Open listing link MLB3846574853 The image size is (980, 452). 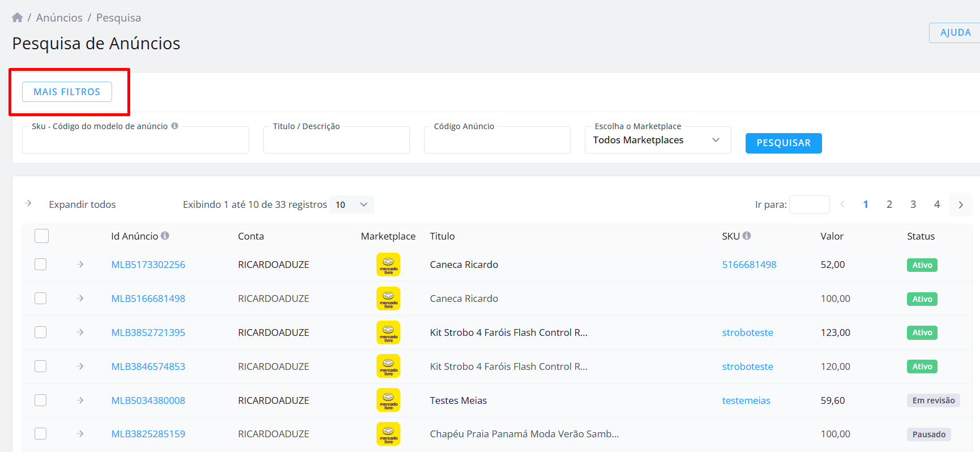148,366
